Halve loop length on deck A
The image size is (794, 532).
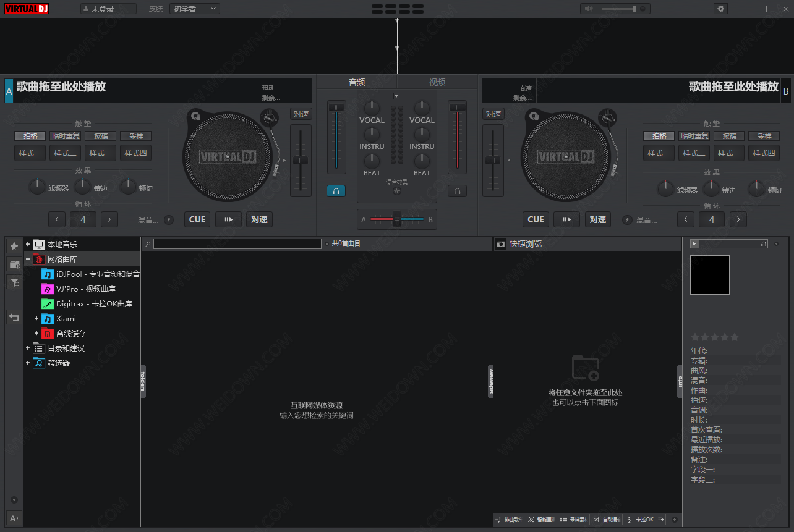[x=57, y=219]
